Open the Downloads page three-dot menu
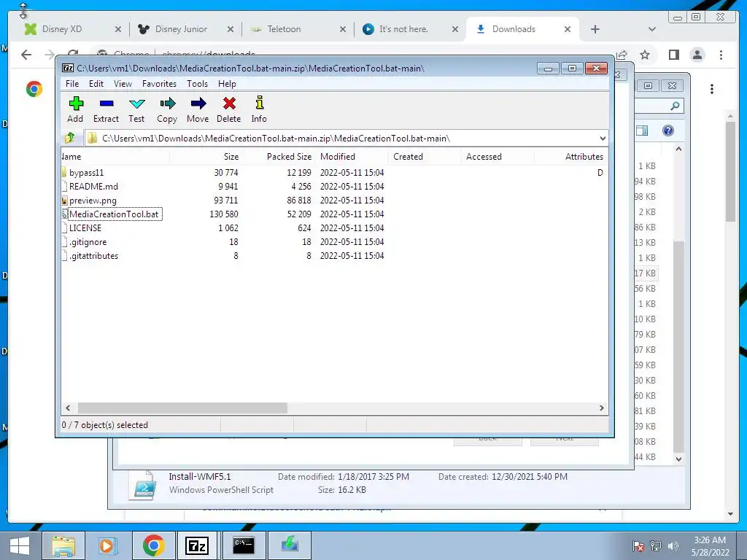This screenshot has width=747, height=560. coord(712,89)
